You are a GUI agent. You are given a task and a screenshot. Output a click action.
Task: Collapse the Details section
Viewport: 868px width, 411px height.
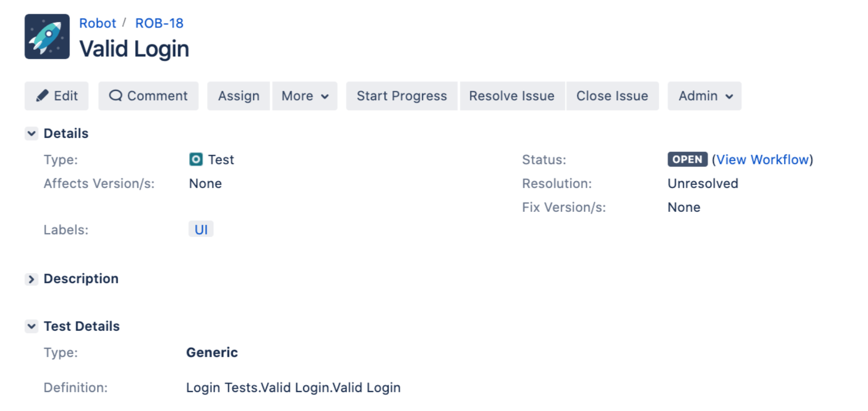pos(32,134)
